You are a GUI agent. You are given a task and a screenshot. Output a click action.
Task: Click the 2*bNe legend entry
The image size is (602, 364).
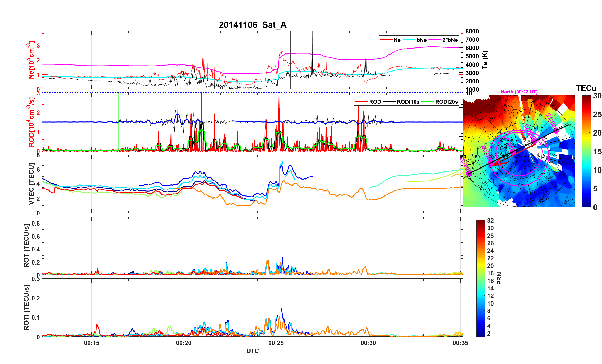coord(450,40)
